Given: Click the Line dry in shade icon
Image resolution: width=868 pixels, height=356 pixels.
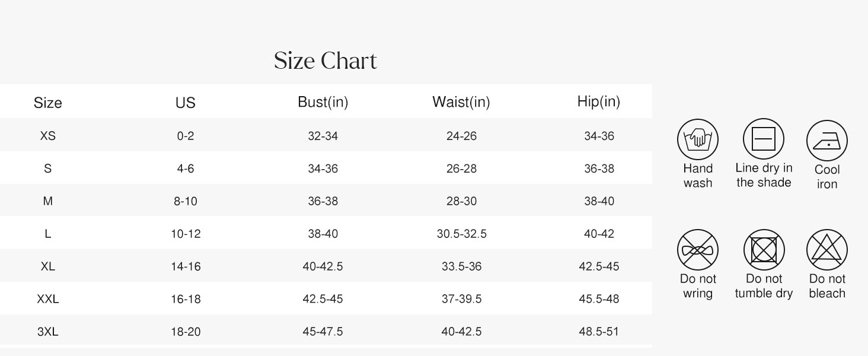Looking at the screenshot, I should click(764, 140).
